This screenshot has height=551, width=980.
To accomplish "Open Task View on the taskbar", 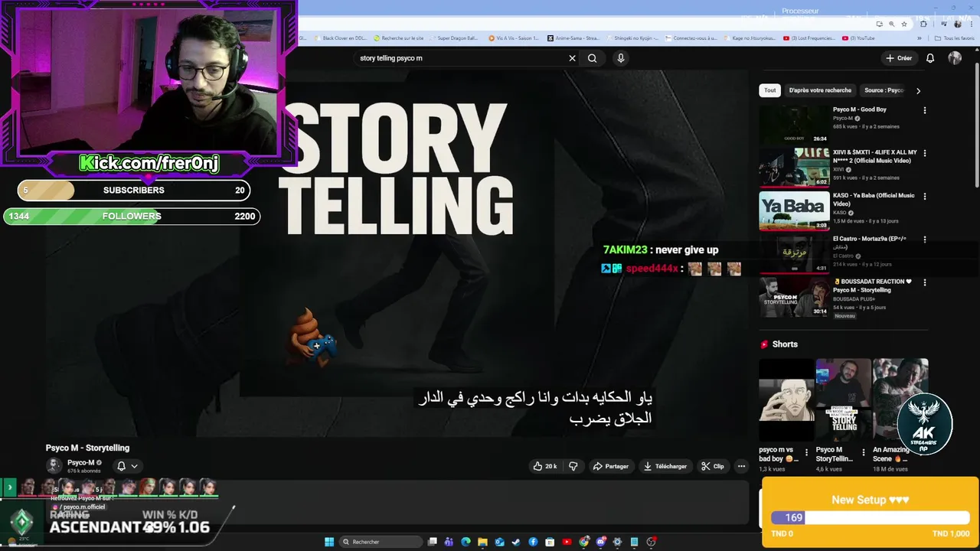I will (x=433, y=542).
